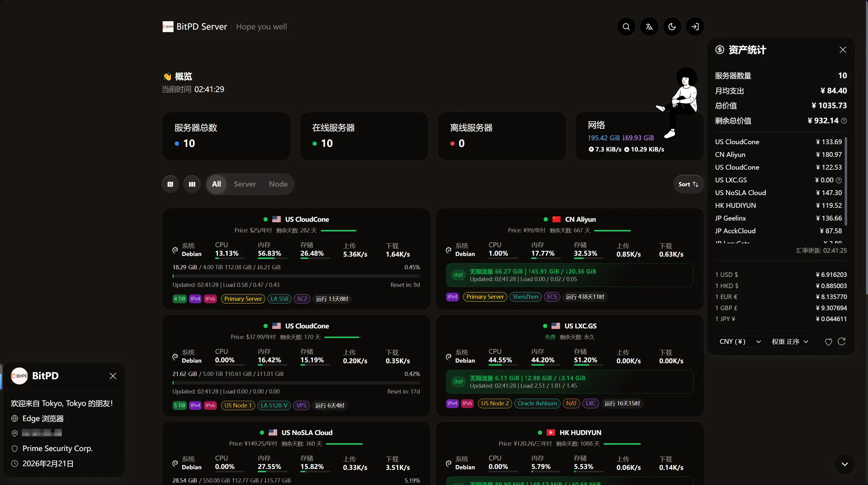Close the 资产统计 panel

click(843, 50)
